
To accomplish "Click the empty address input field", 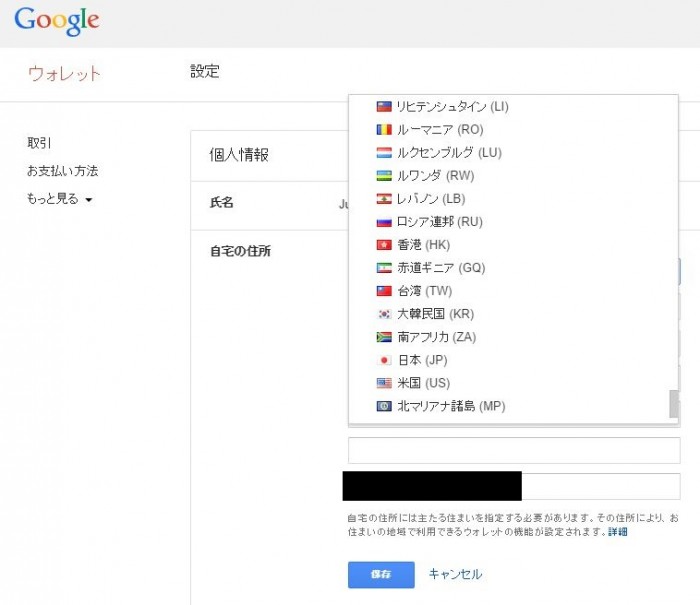I will (x=513, y=450).
